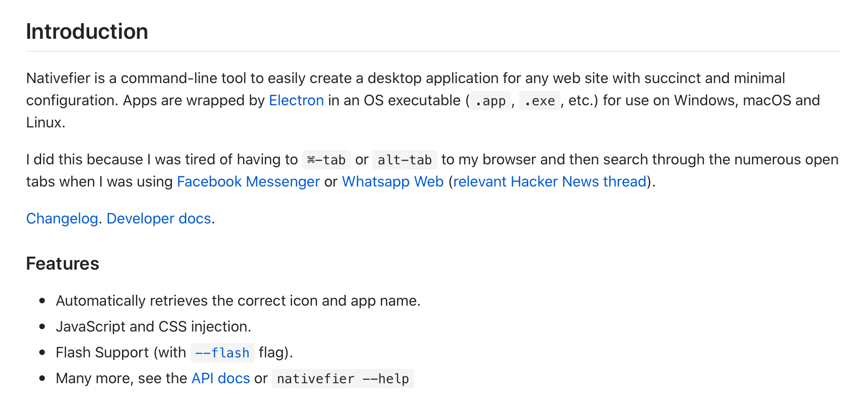Follow the Facebook Messenger link
Viewport: 868px width, 410px height.
coord(248,181)
